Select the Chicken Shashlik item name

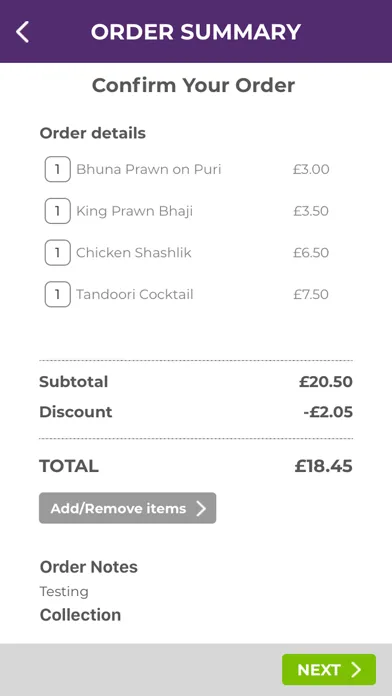tap(134, 253)
